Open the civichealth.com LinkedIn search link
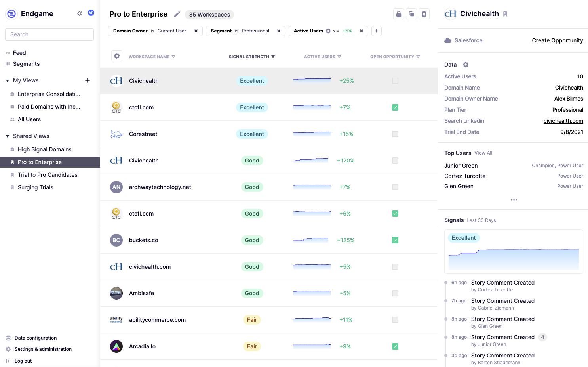Screen dimensions: 588x367 click(563, 121)
